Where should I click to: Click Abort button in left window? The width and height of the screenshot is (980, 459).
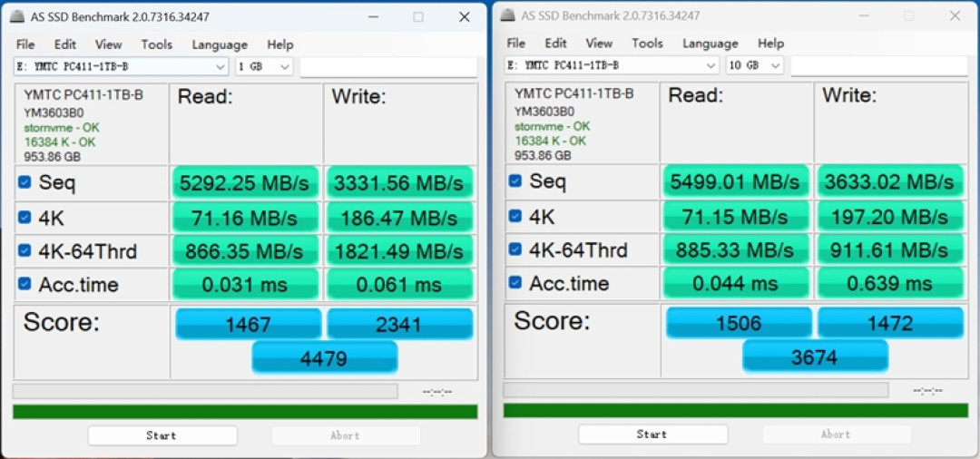point(346,435)
